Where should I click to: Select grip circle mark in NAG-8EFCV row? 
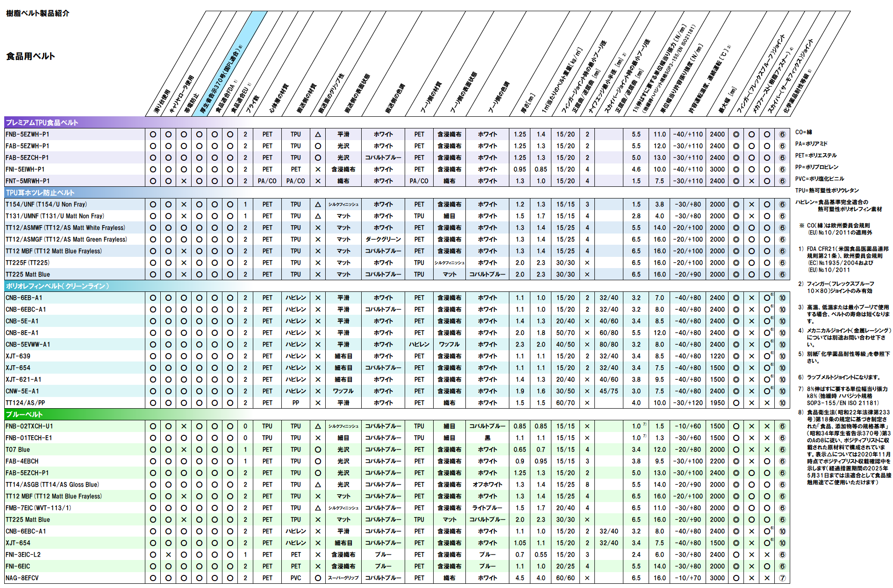[318, 578]
